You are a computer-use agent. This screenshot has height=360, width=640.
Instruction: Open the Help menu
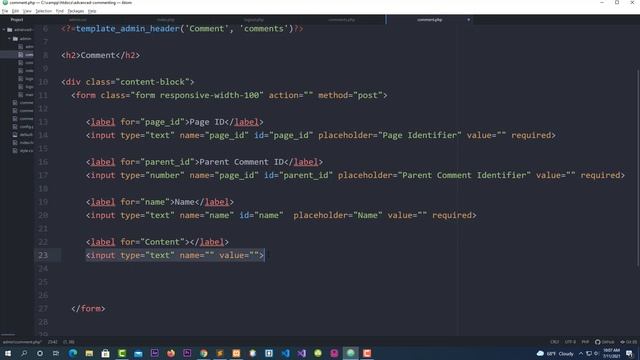pyautogui.click(x=92, y=11)
